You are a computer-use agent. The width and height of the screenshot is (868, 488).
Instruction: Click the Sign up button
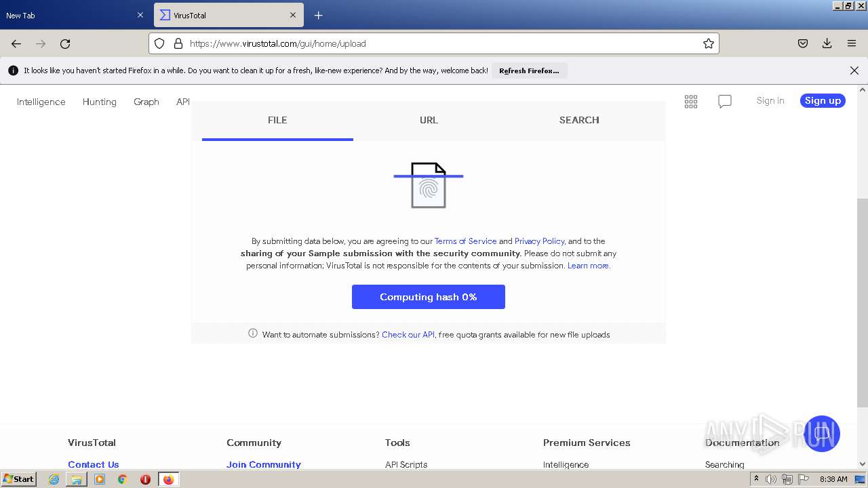823,100
